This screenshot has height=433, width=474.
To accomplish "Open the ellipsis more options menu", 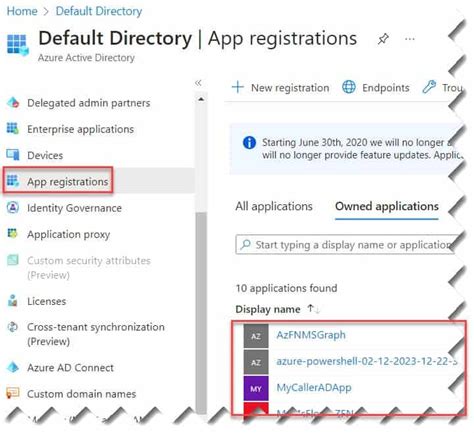I will [409, 39].
